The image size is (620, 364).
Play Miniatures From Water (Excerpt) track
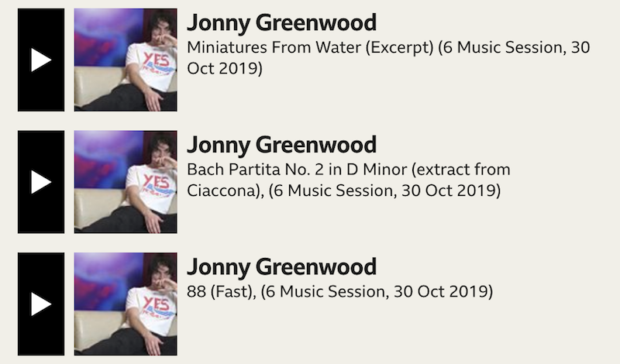click(x=41, y=60)
